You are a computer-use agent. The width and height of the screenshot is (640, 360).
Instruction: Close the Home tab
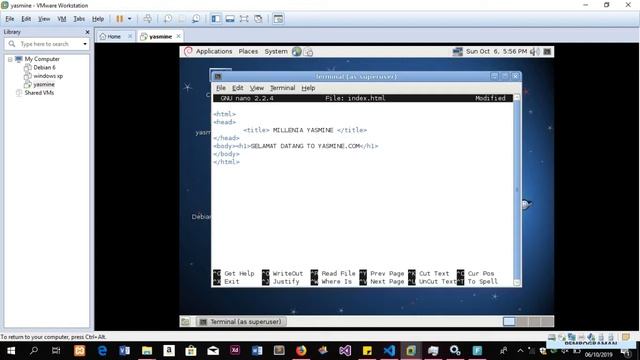click(x=130, y=36)
